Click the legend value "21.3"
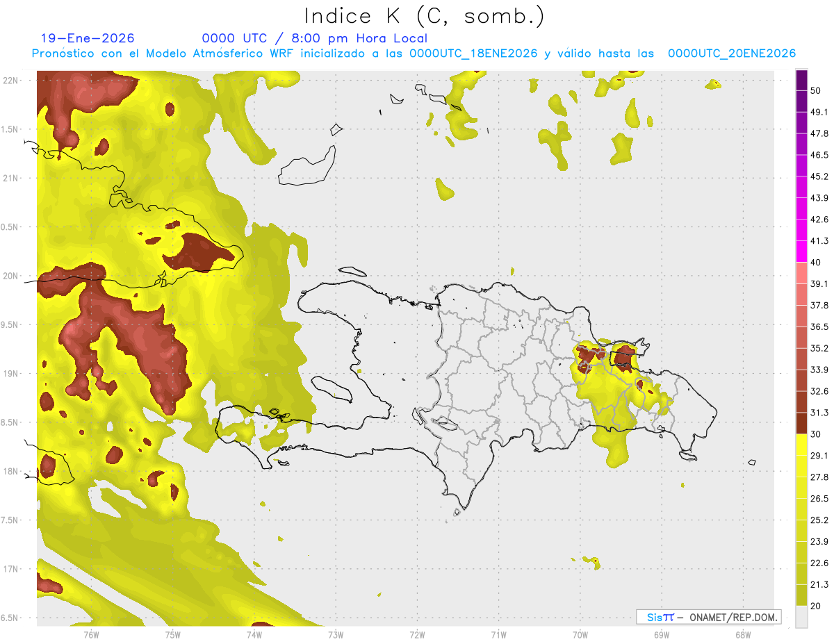Viewport: 834px width, 644px height. [819, 584]
